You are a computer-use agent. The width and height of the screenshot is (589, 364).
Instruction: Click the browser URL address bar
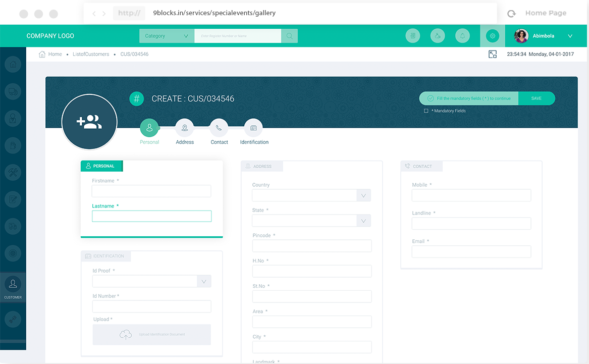click(290, 13)
